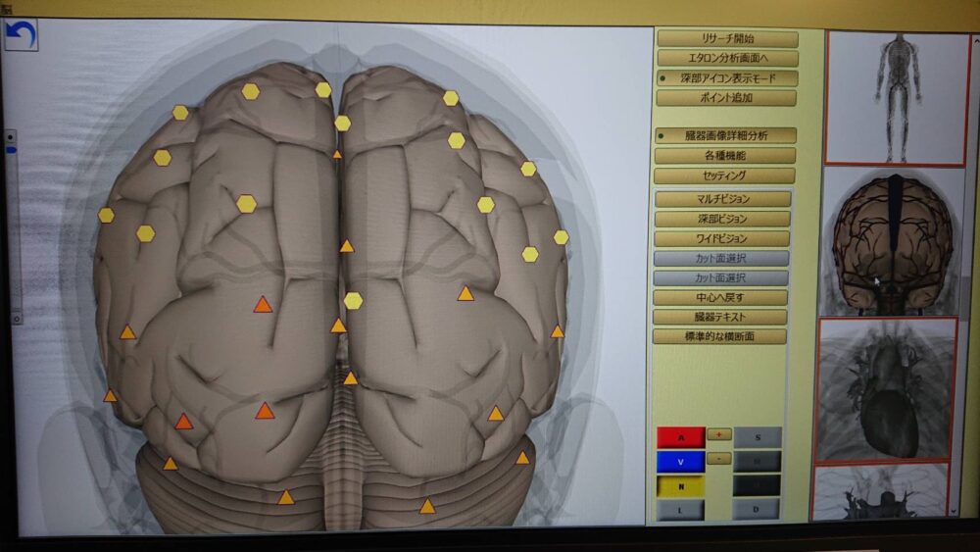The height and width of the screenshot is (552, 980).
Task: Select 標準的な横断面
Action: click(x=719, y=336)
